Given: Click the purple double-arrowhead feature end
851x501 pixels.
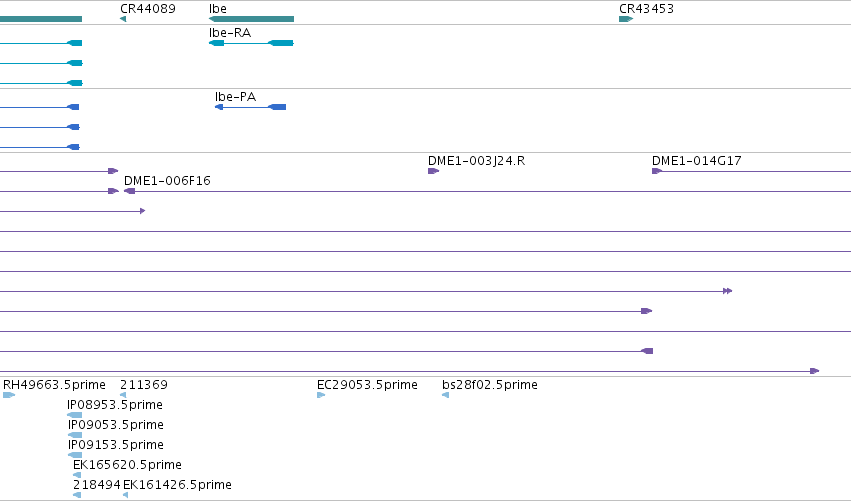Looking at the screenshot, I should 728,291.
